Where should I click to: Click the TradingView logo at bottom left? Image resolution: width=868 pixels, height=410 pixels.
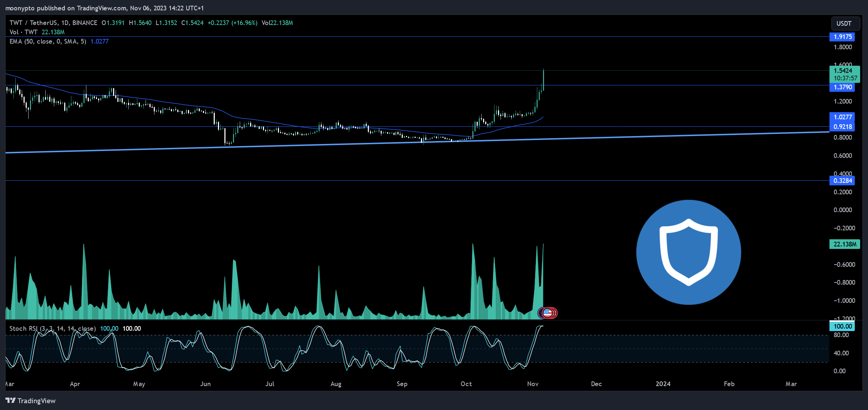pyautogui.click(x=31, y=401)
